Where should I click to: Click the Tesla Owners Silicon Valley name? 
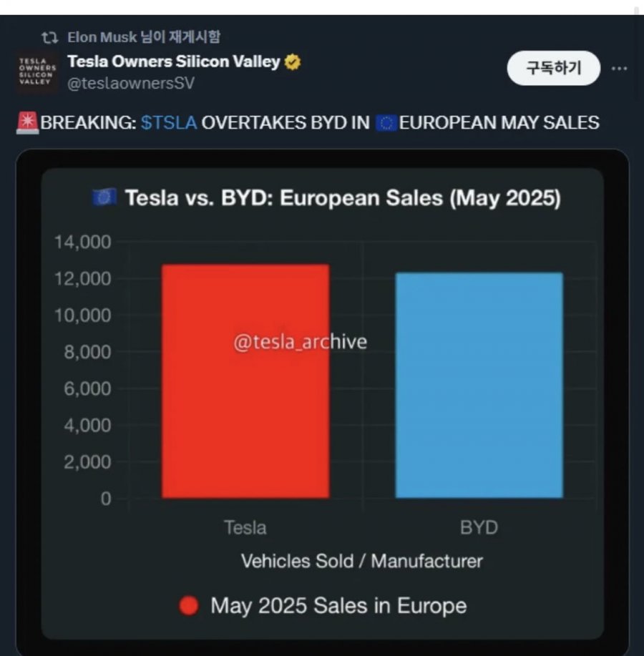coord(174,62)
